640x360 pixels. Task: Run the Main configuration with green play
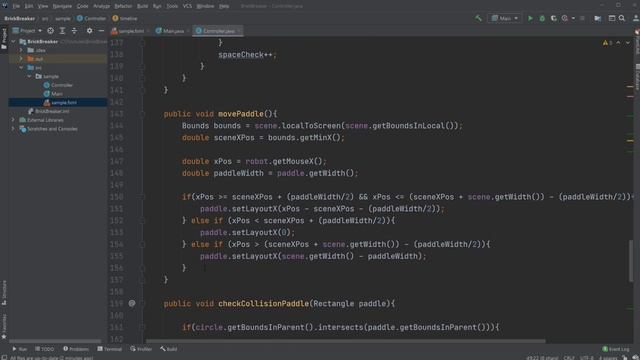coord(530,18)
